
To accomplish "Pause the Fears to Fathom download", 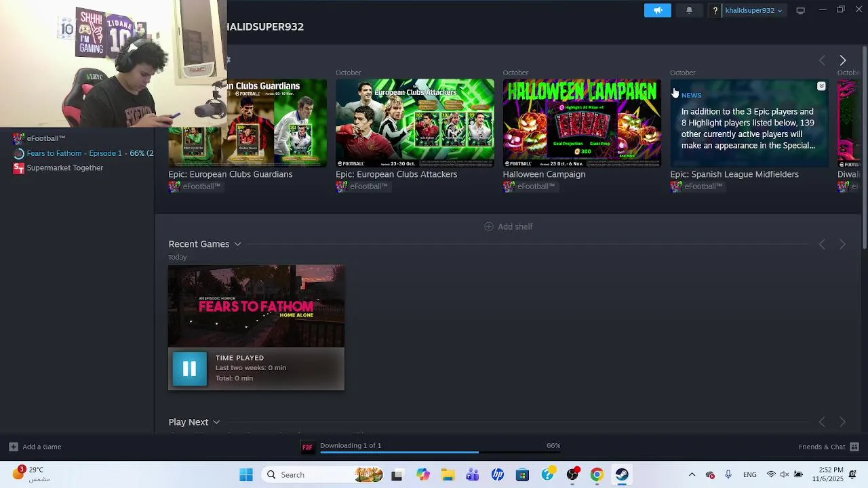I will pyautogui.click(x=189, y=369).
